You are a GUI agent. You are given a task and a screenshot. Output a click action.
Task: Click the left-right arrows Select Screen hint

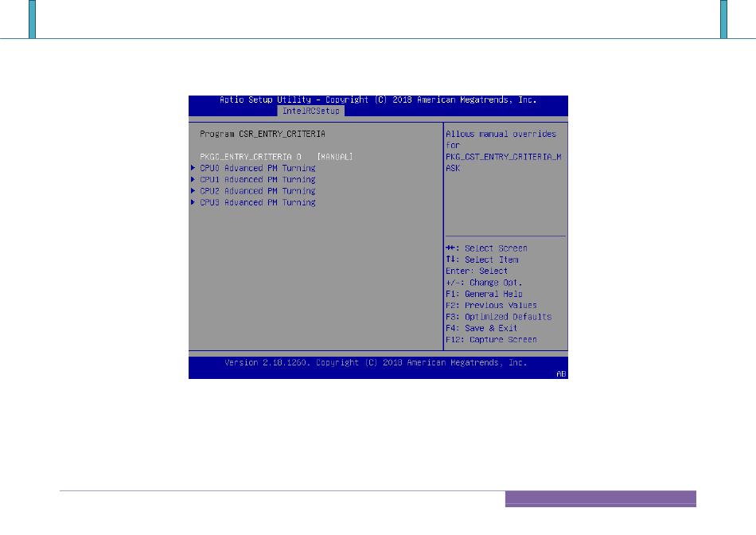point(486,248)
